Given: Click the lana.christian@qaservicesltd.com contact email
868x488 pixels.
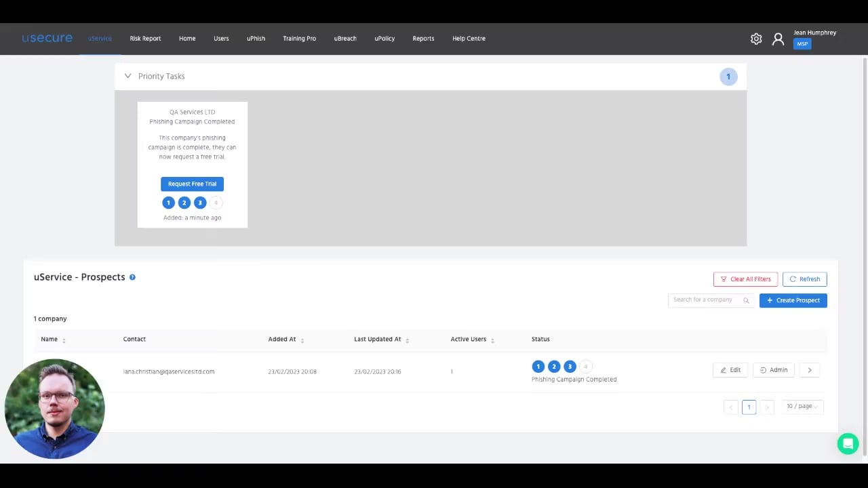Looking at the screenshot, I should point(169,371).
